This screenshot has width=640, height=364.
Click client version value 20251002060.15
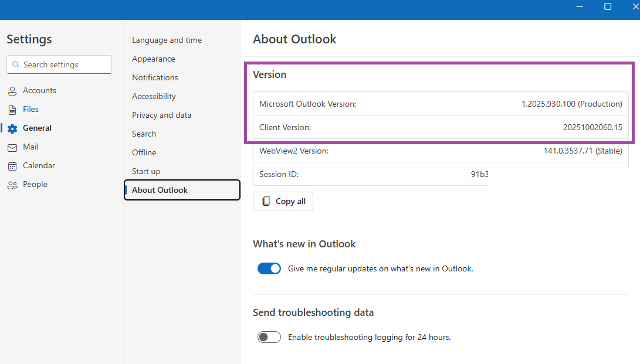pyautogui.click(x=592, y=127)
